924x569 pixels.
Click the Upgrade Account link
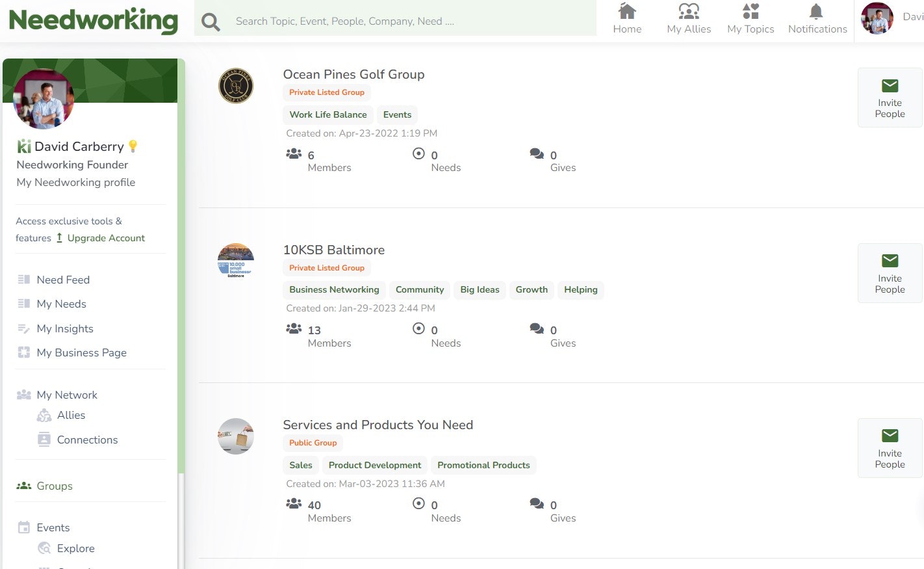point(106,238)
